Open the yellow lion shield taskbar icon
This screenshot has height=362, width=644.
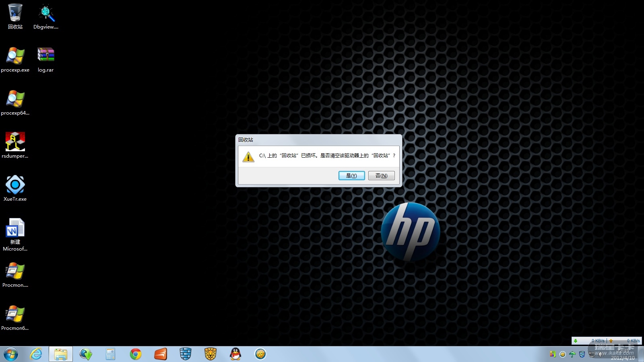coord(211,354)
